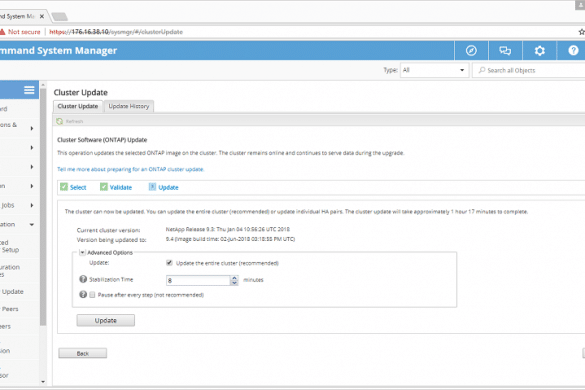Decrease Stabilization Time with down arrow
This screenshot has height=390, width=585.
coord(234,283)
